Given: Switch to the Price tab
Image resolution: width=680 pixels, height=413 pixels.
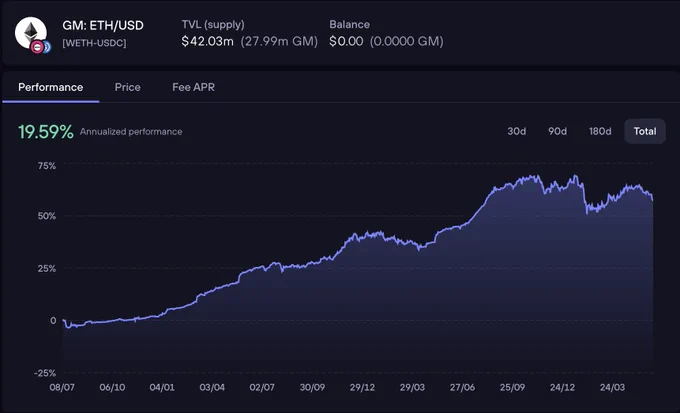Looking at the screenshot, I should [128, 87].
